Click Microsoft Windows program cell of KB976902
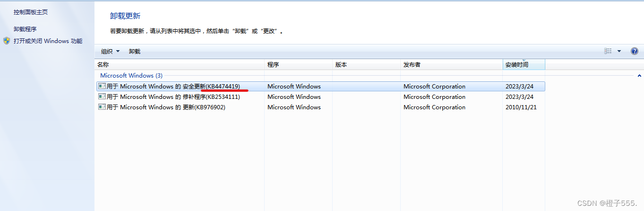This screenshot has height=211, width=644. [294, 107]
